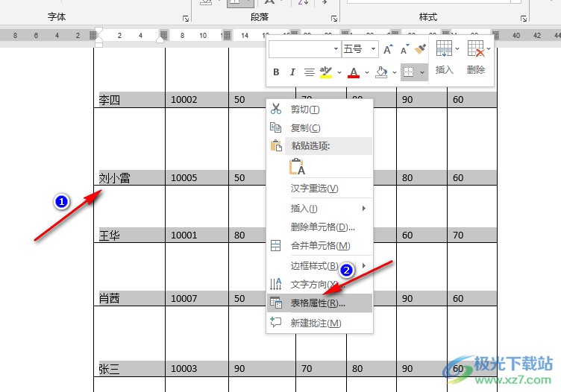Viewport: 561px width, 392px height.
Task: Open the 五号 font size dropdown
Action: [373, 49]
